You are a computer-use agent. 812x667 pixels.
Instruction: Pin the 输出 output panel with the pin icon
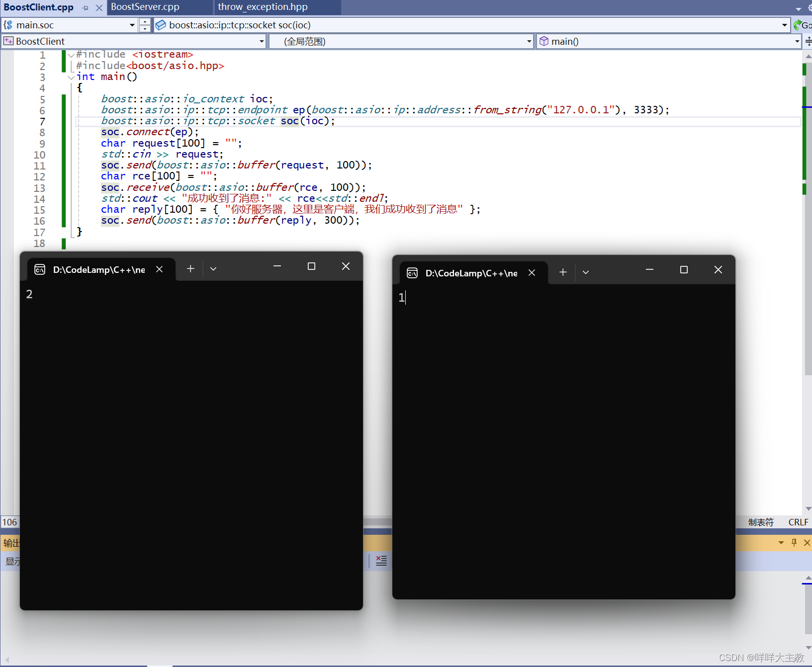[x=795, y=542]
